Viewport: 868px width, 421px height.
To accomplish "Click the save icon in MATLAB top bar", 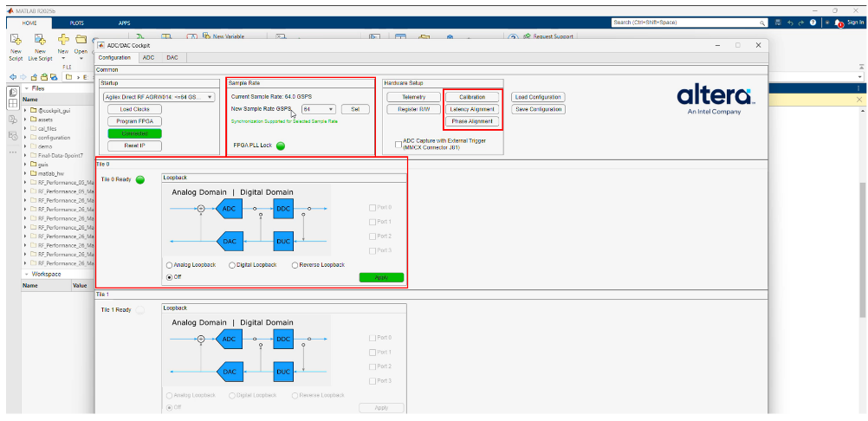I will point(778,23).
